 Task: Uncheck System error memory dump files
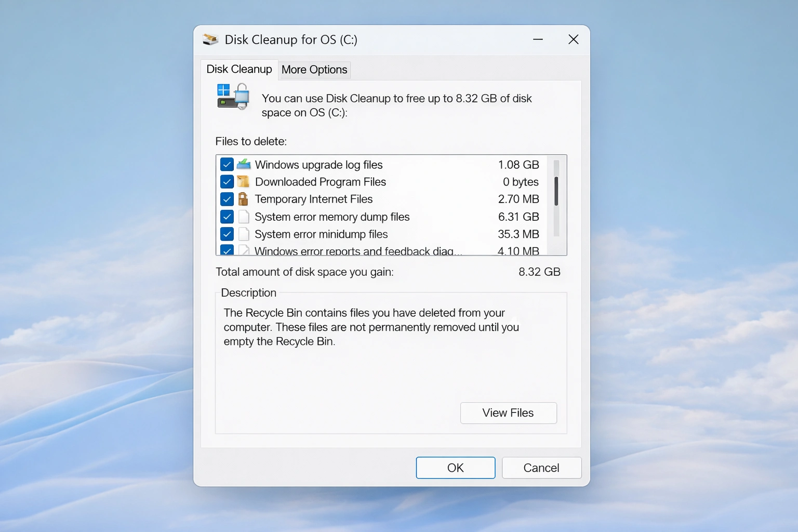pos(227,217)
